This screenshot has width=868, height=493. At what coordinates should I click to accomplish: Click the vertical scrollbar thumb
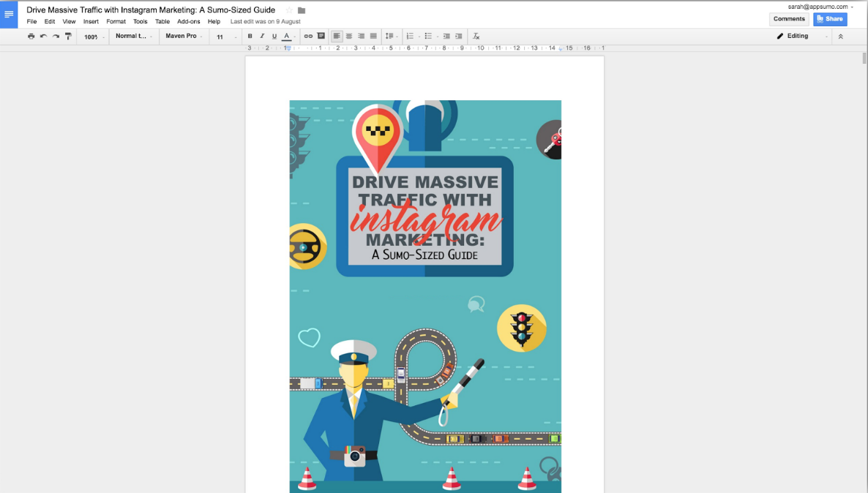tap(864, 58)
